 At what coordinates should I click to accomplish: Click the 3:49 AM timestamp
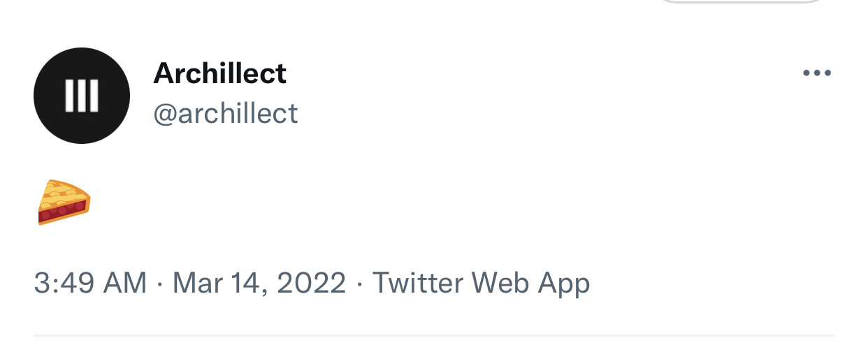tap(90, 284)
